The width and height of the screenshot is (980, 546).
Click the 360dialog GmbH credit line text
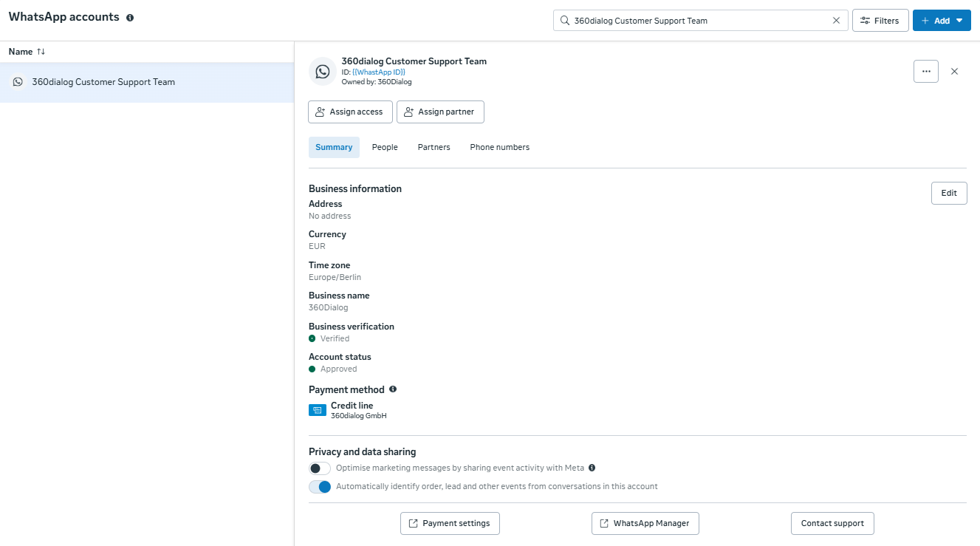(358, 416)
